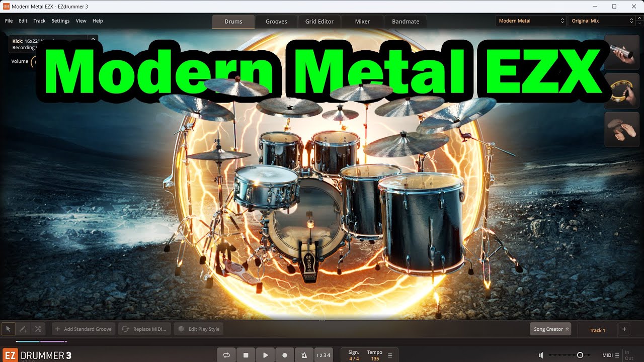Click the hi-hat cymbal
The image size is (644, 362).
pos(218,155)
